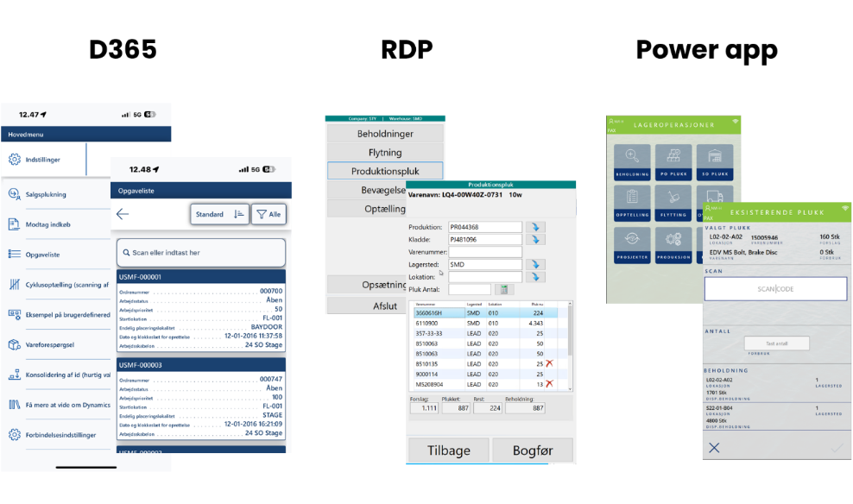The image size is (853, 504).
Task: Click the empty Varenummer field
Action: pyautogui.click(x=485, y=252)
